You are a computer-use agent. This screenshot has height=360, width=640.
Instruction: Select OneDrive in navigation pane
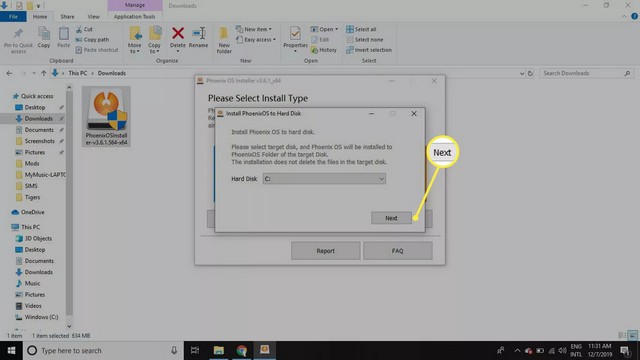coord(32,212)
